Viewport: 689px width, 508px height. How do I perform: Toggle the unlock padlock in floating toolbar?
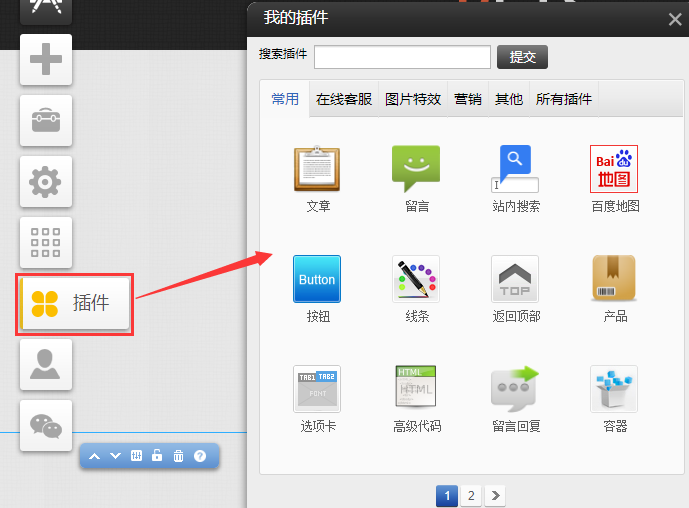[x=157, y=456]
